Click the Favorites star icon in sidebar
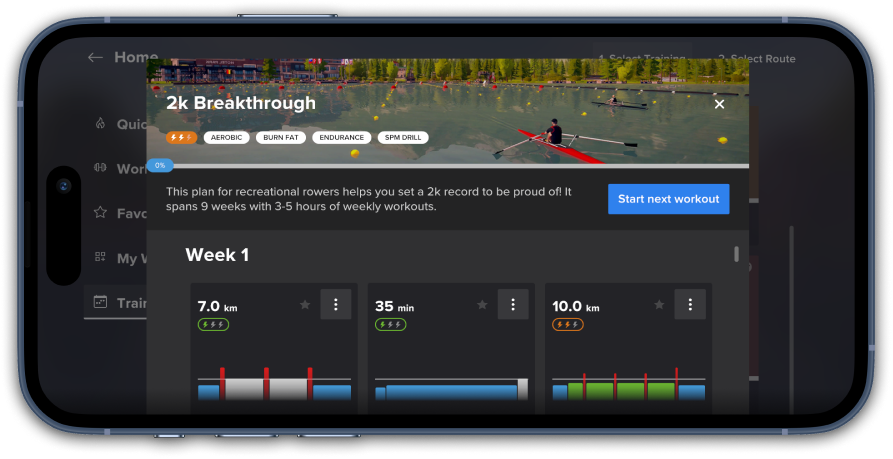The width and height of the screenshot is (893, 459). pyautogui.click(x=100, y=212)
